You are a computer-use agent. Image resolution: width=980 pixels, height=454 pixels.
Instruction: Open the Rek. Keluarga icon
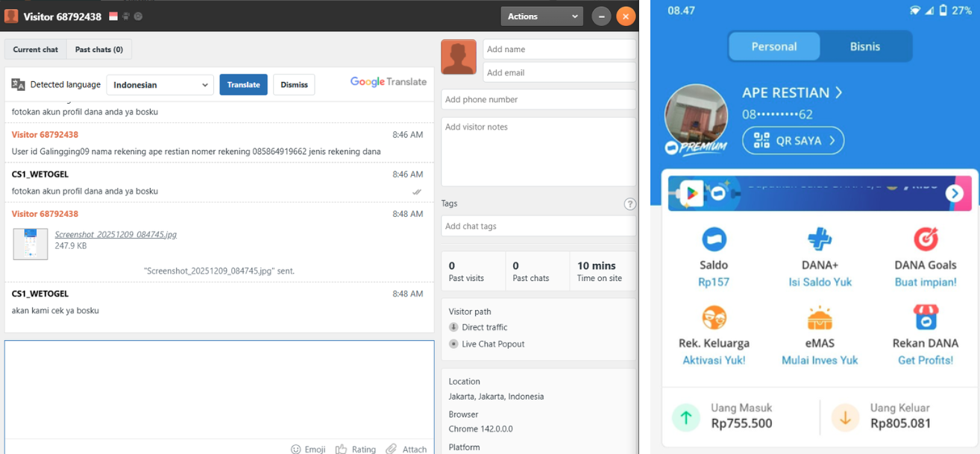point(714,318)
